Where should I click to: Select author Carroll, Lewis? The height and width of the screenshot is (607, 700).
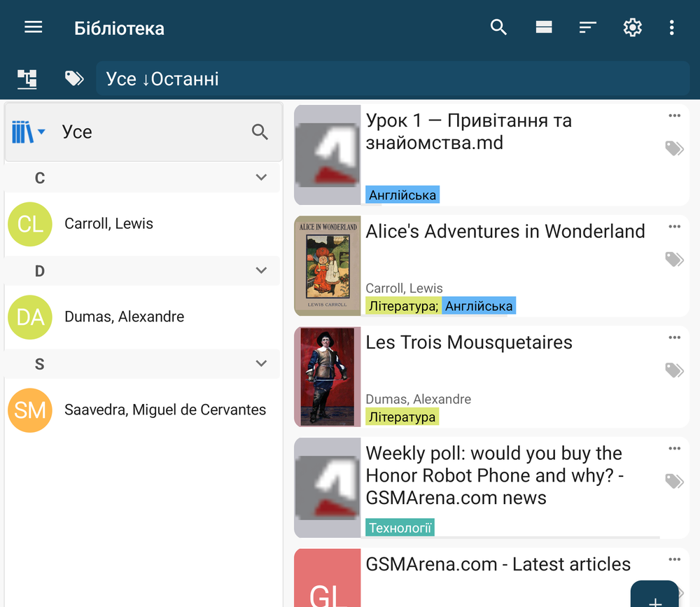coord(109,223)
